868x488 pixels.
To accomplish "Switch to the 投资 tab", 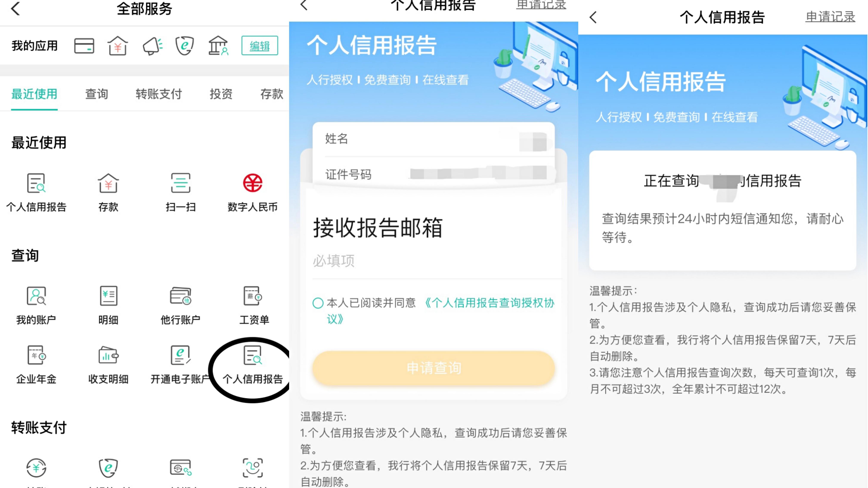I will [x=221, y=94].
